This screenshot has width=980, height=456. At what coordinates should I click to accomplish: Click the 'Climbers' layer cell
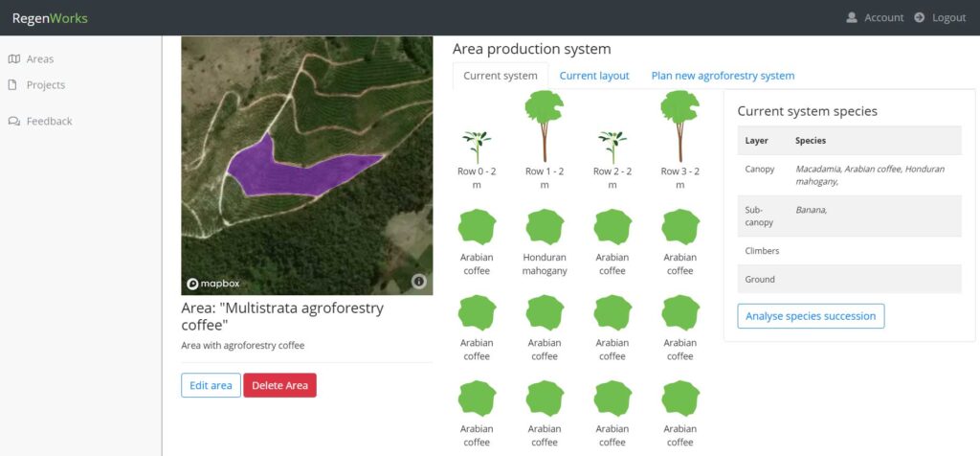(762, 251)
